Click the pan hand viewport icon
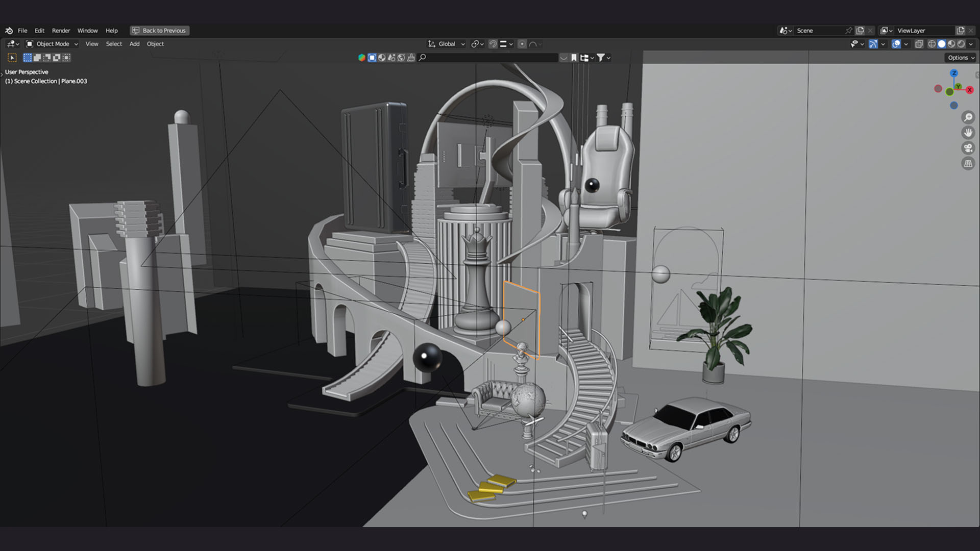Image resolution: width=980 pixels, height=551 pixels. [968, 133]
